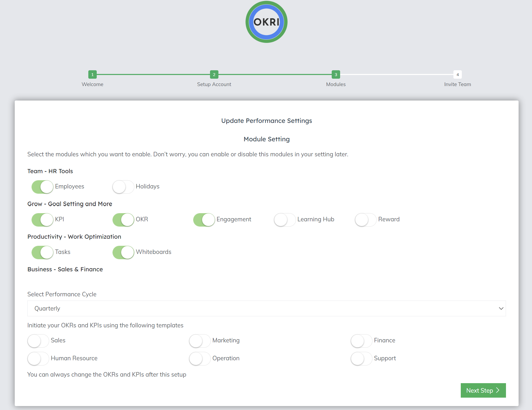Viewport: 532px width, 410px height.
Task: Click the OKRI logo
Action: point(266,22)
